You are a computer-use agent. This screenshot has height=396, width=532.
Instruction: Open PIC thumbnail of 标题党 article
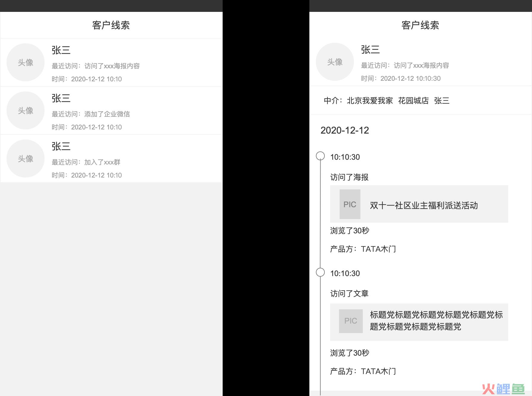point(351,321)
